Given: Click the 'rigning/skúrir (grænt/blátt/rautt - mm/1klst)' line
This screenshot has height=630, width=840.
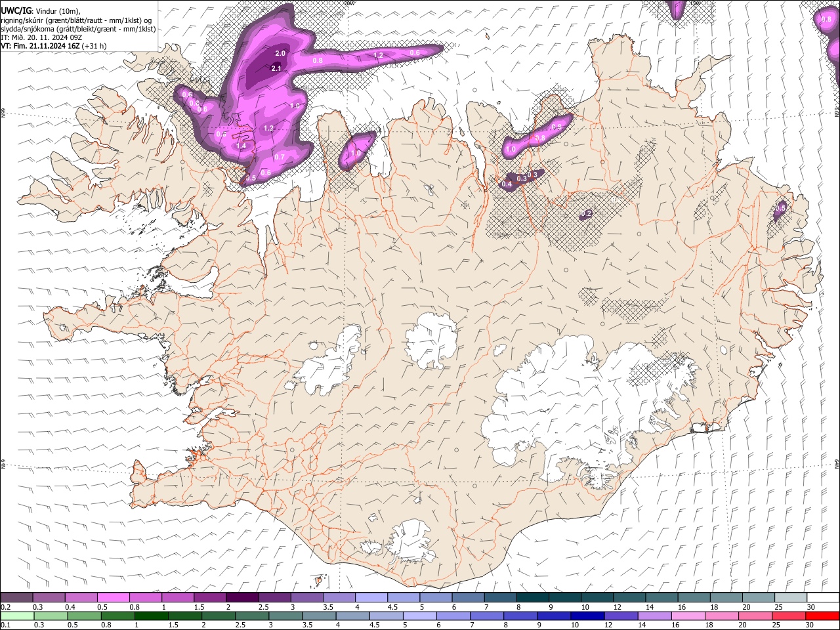Looking at the screenshot, I should point(76,20).
